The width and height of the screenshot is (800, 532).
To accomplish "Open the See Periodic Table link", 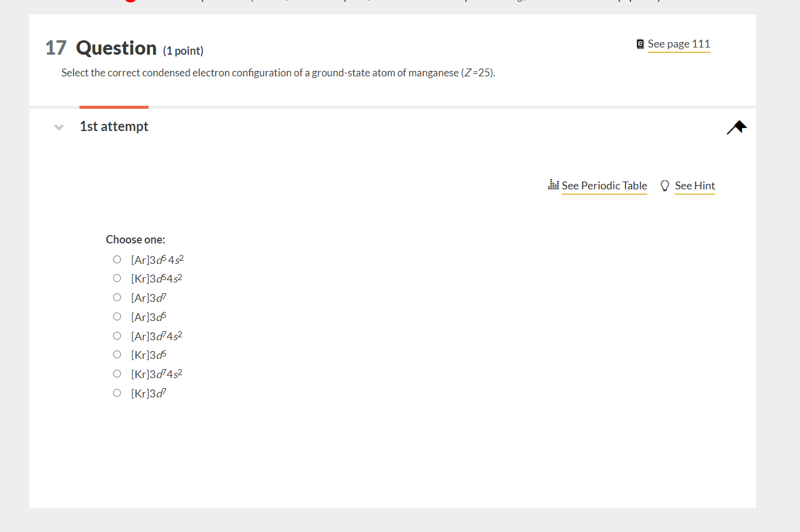I will (x=604, y=186).
